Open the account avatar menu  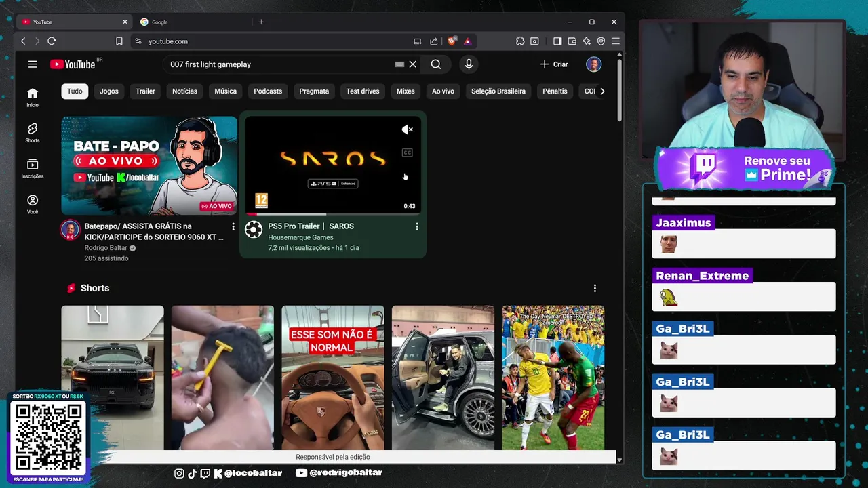pos(594,64)
